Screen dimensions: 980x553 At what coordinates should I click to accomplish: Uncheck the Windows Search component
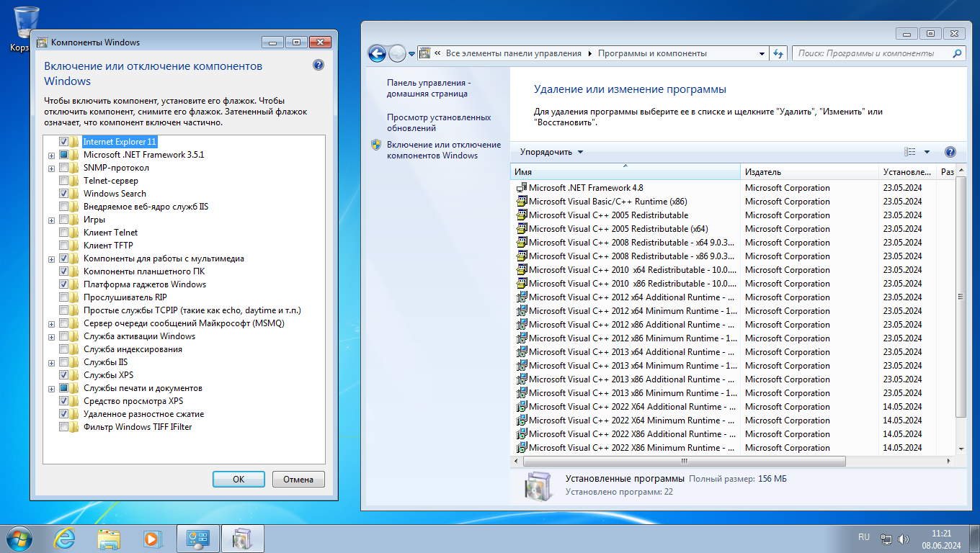coord(64,194)
